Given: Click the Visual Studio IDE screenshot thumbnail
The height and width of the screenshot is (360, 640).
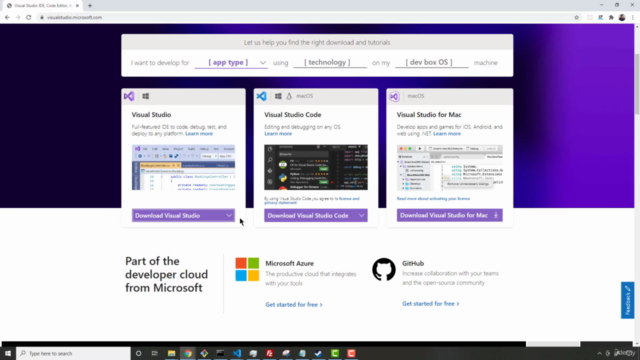Looking at the screenshot, I should coord(183,167).
